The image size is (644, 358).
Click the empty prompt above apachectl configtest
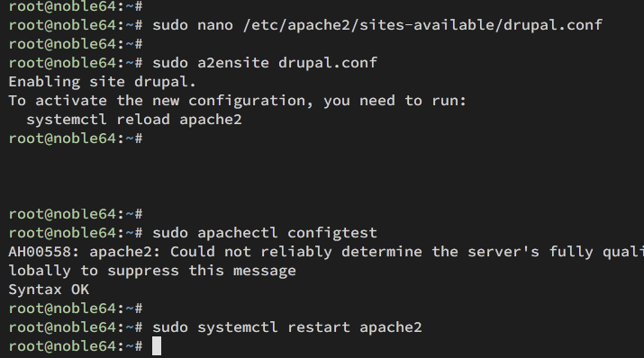point(76,214)
